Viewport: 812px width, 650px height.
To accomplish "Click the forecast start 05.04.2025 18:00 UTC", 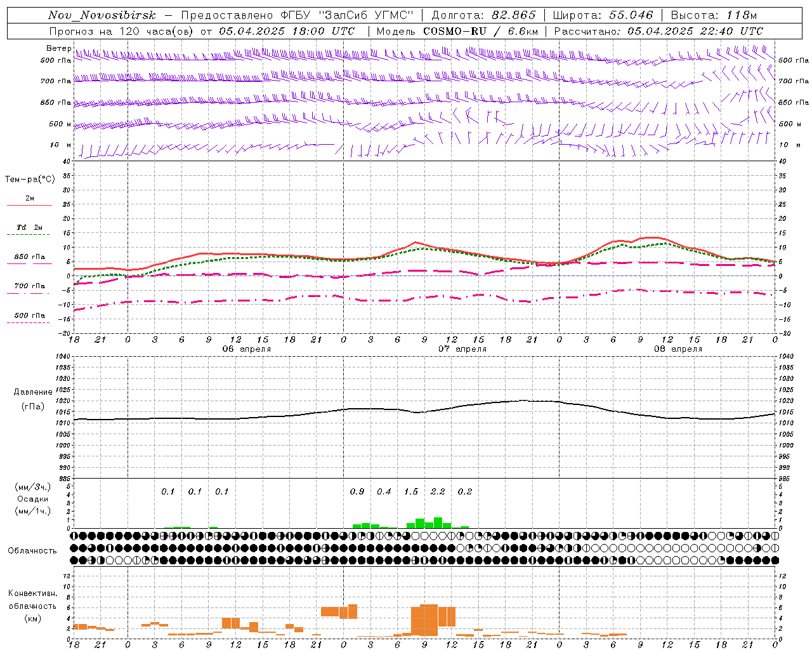I will click(287, 31).
